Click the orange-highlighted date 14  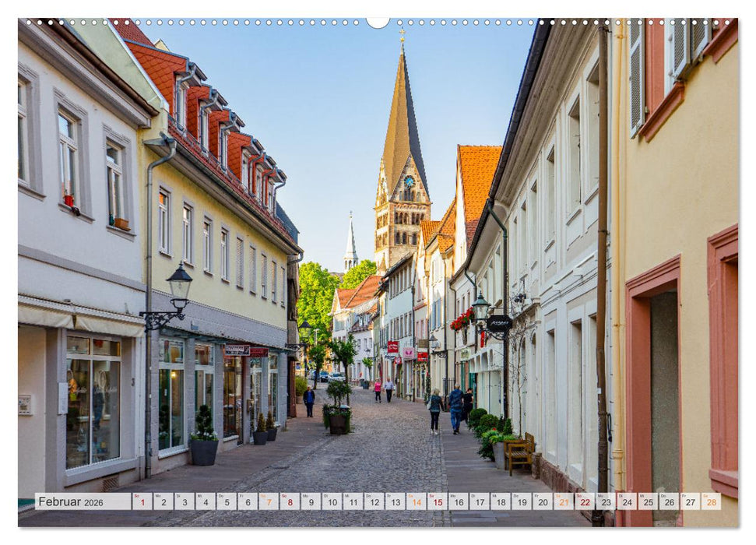416,504
